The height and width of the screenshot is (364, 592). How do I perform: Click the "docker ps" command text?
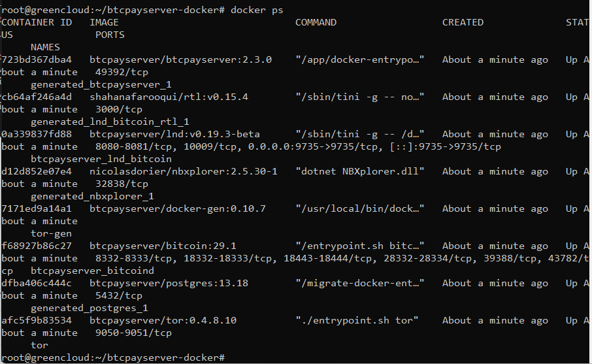click(257, 10)
